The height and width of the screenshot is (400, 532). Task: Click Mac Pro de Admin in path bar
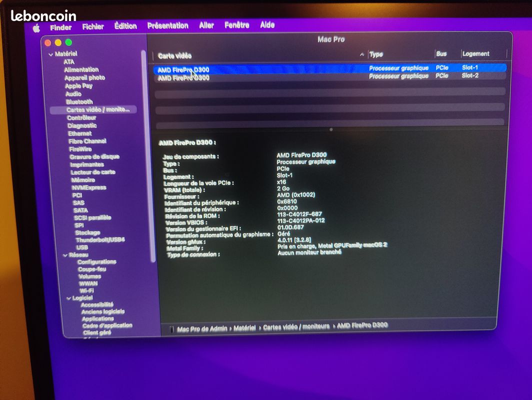pos(202,329)
